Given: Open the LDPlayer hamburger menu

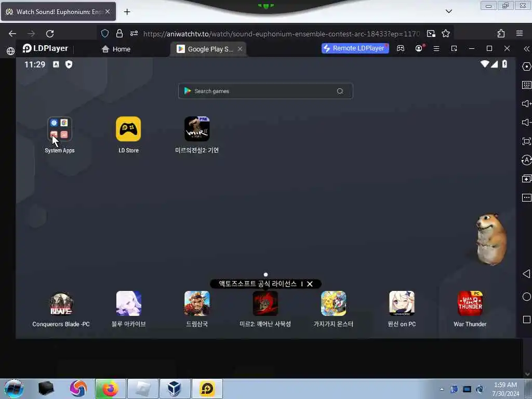Looking at the screenshot, I should (x=436, y=49).
